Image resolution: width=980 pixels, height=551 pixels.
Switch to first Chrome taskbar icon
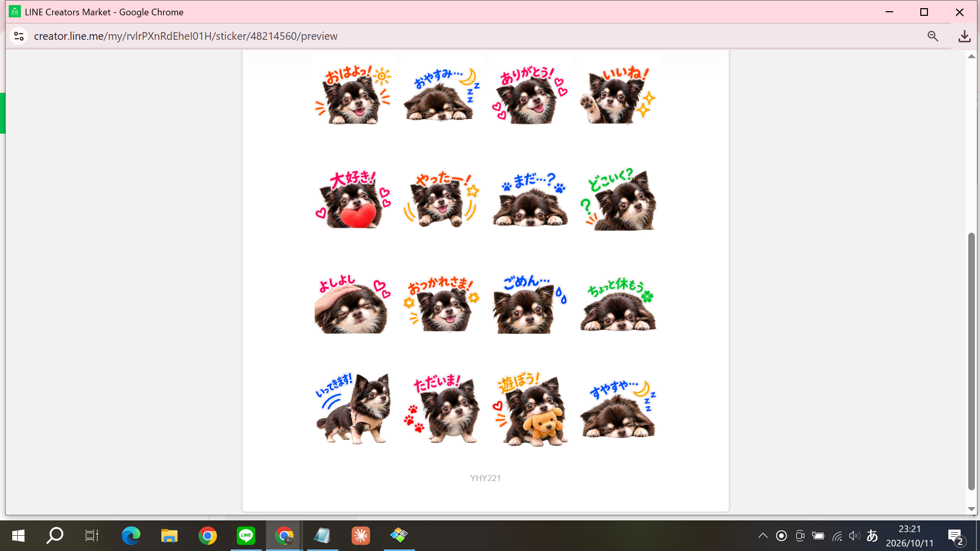point(207,536)
